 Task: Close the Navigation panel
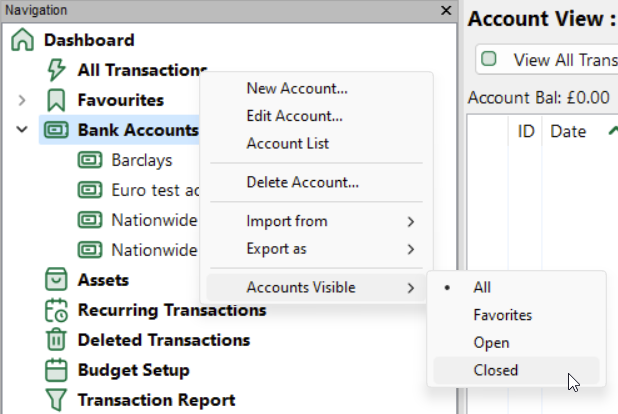tap(446, 10)
